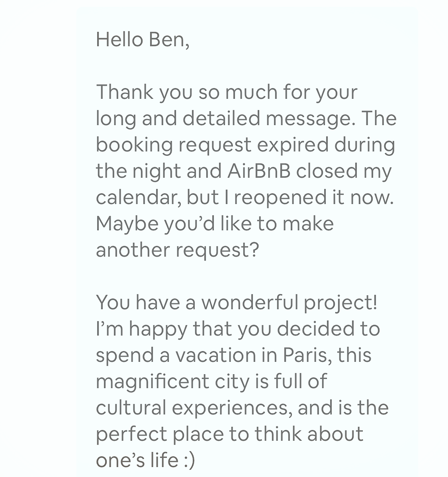The width and height of the screenshot is (448, 477).
Task: Click the word "happy" in the message
Action: 158,330
